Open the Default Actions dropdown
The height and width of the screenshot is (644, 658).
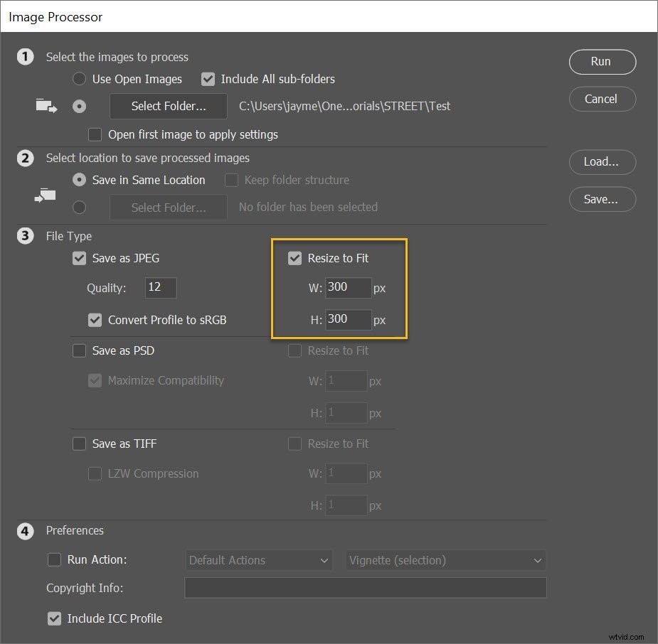[x=258, y=560]
